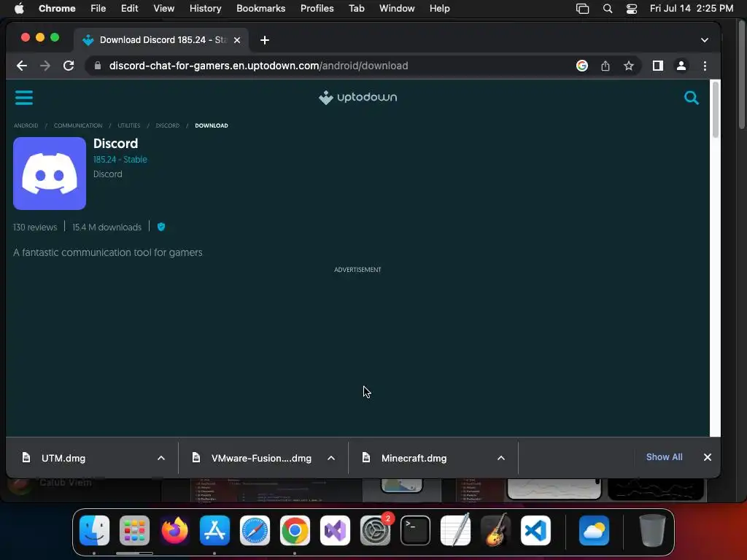Launch Firefox from the Dock
Screen dimensions: 747x560
click(174, 530)
